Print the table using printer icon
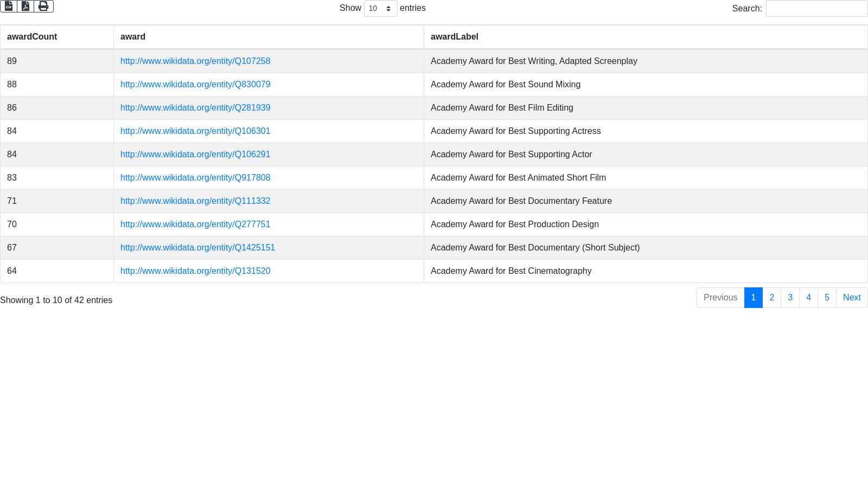 43,6
